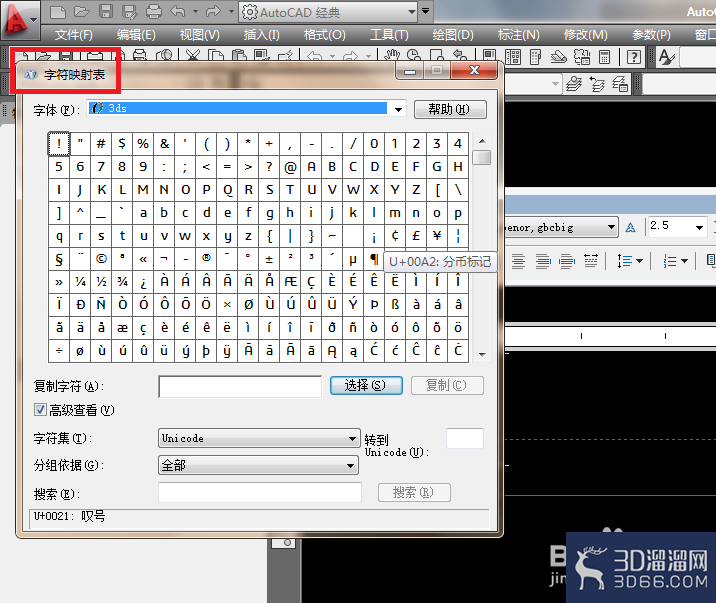The height and width of the screenshot is (603, 716).
Task: Click the Cut scissors icon
Action: click(x=193, y=56)
